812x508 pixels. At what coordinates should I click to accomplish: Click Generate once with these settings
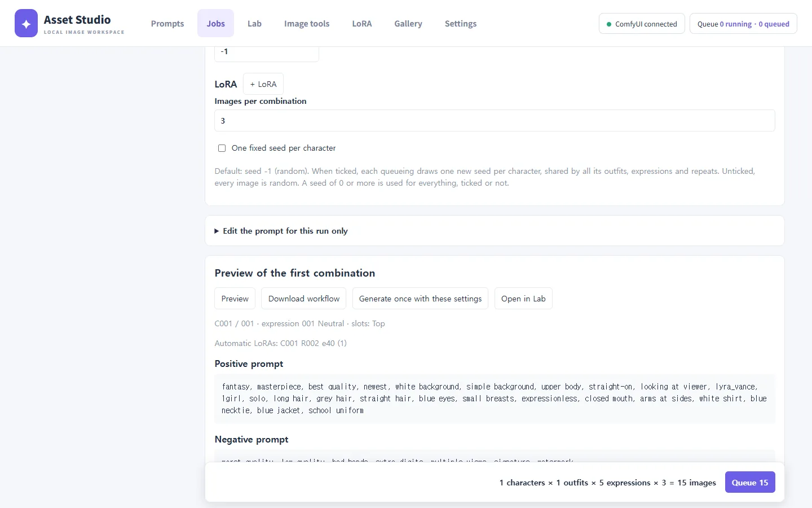coord(420,299)
